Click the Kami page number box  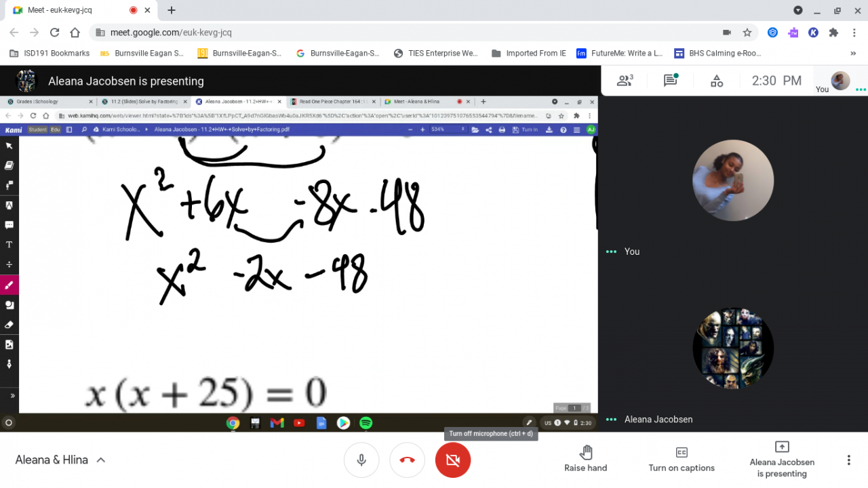(x=575, y=408)
